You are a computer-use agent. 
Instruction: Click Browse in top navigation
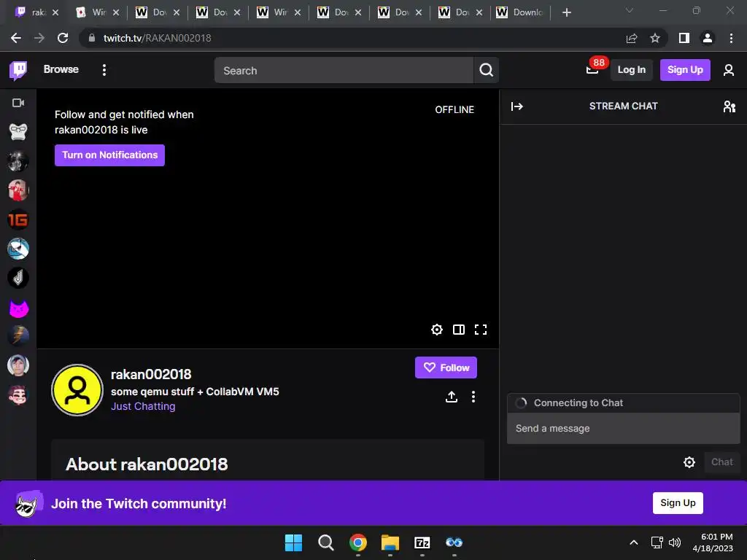pyautogui.click(x=61, y=69)
